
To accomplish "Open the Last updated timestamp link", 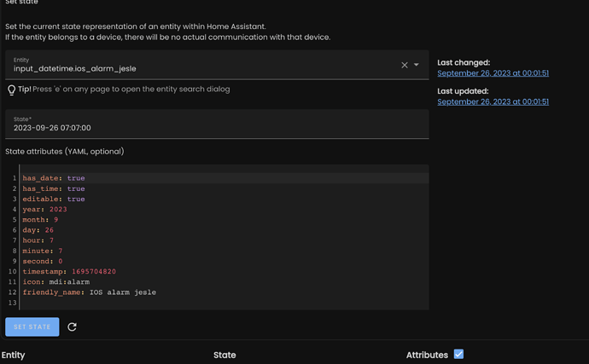I will click(493, 101).
